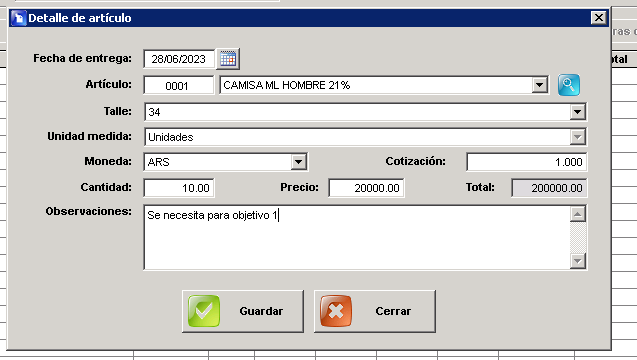
Task: Click the ARS currency field
Action: [225, 162]
